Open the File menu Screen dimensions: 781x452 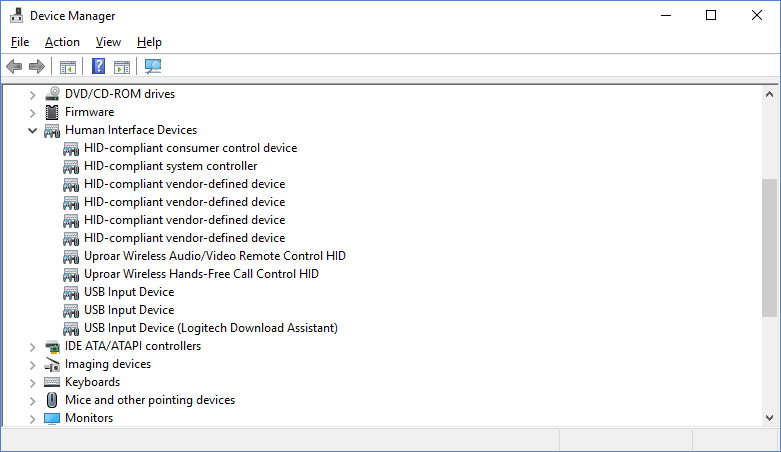coord(20,42)
